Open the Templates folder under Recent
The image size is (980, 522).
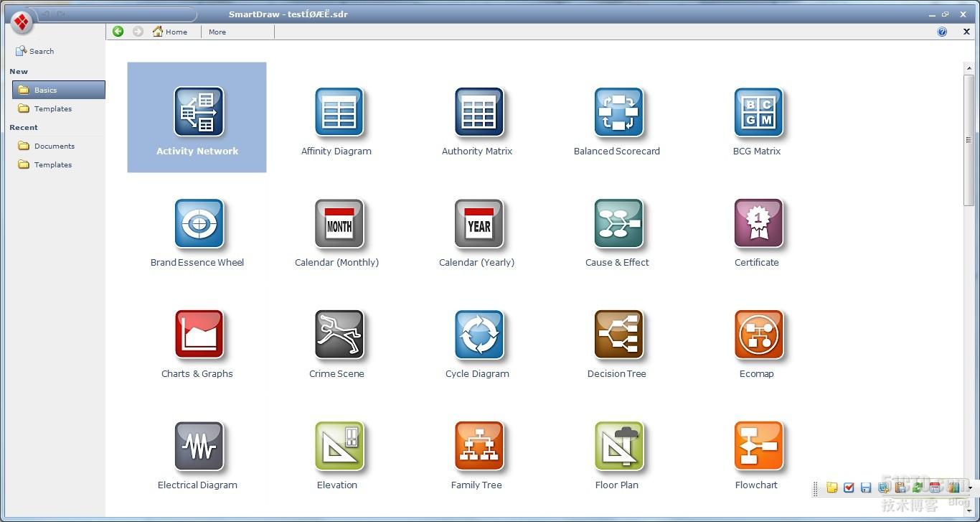pos(44,164)
